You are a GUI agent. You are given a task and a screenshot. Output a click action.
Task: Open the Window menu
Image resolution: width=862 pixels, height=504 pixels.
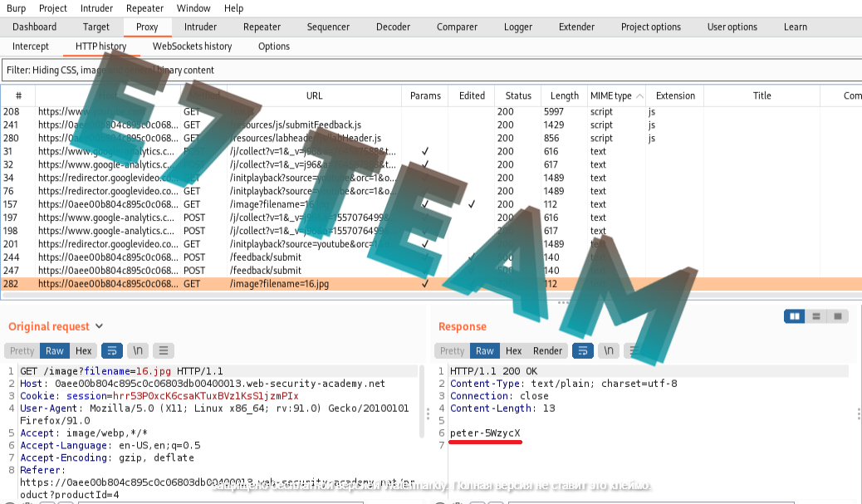(193, 8)
